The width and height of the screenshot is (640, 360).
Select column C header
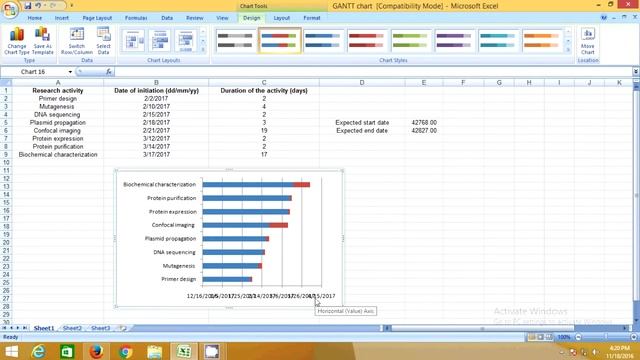click(x=264, y=82)
